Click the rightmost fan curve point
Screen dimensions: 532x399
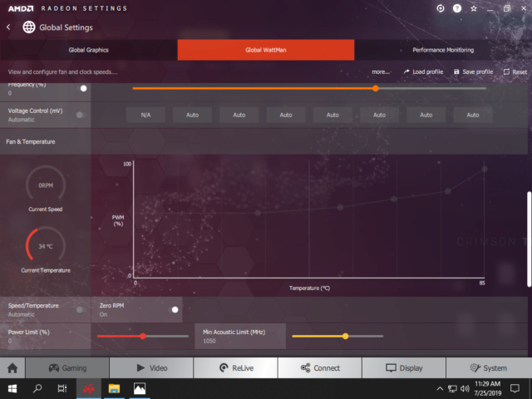point(485,169)
